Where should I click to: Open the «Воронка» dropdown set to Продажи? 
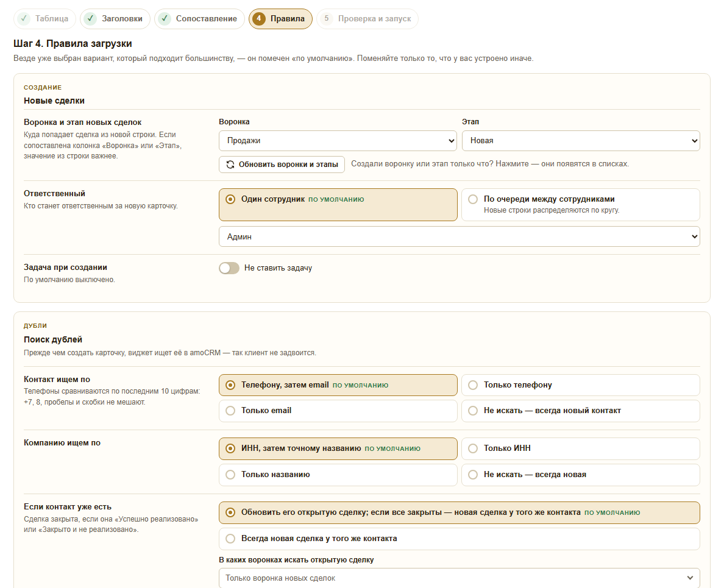click(x=338, y=141)
